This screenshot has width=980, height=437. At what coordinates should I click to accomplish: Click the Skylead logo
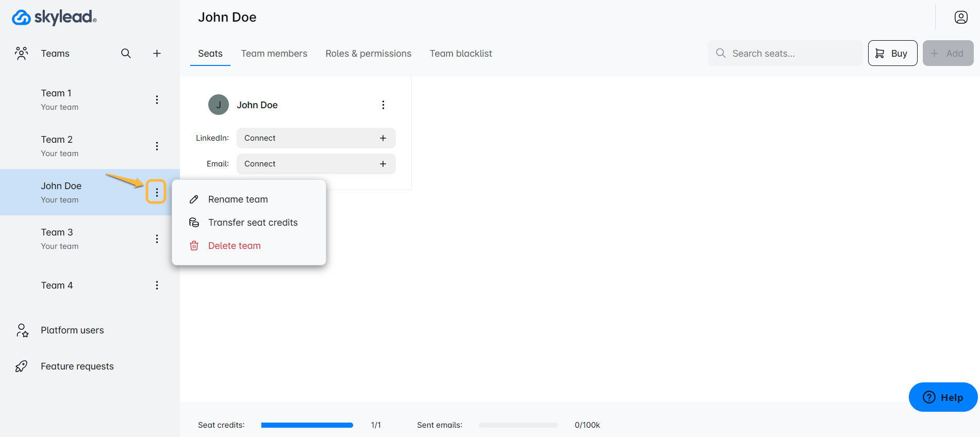point(54,18)
